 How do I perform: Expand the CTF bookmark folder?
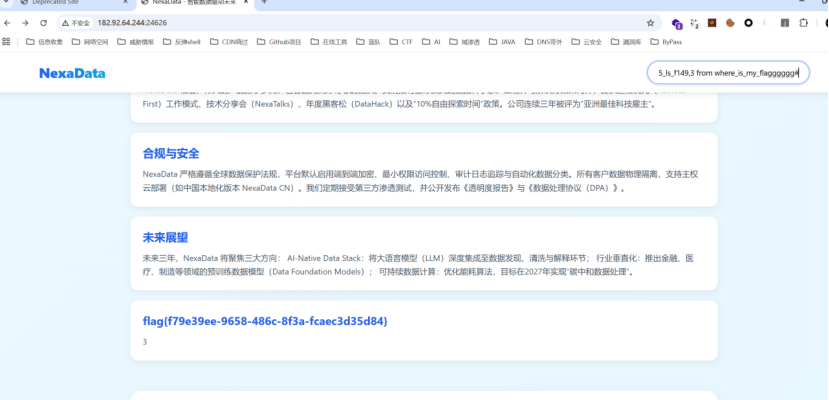click(401, 42)
